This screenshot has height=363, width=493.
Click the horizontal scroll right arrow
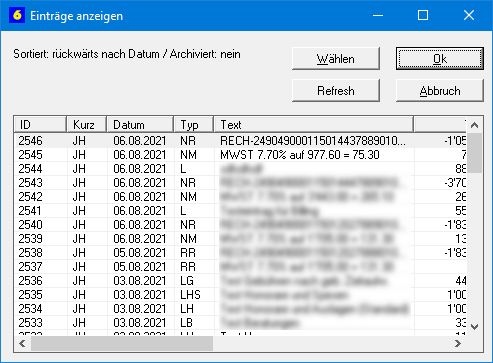point(458,343)
